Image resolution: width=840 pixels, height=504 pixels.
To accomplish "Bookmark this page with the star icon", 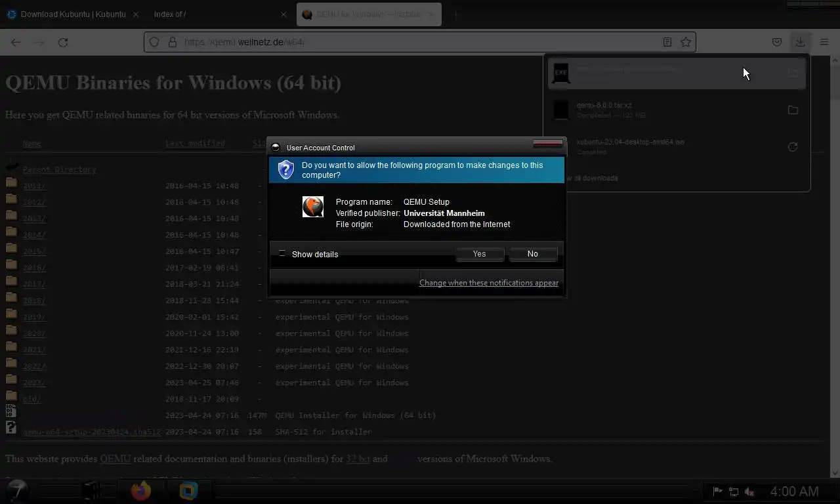I will click(686, 42).
